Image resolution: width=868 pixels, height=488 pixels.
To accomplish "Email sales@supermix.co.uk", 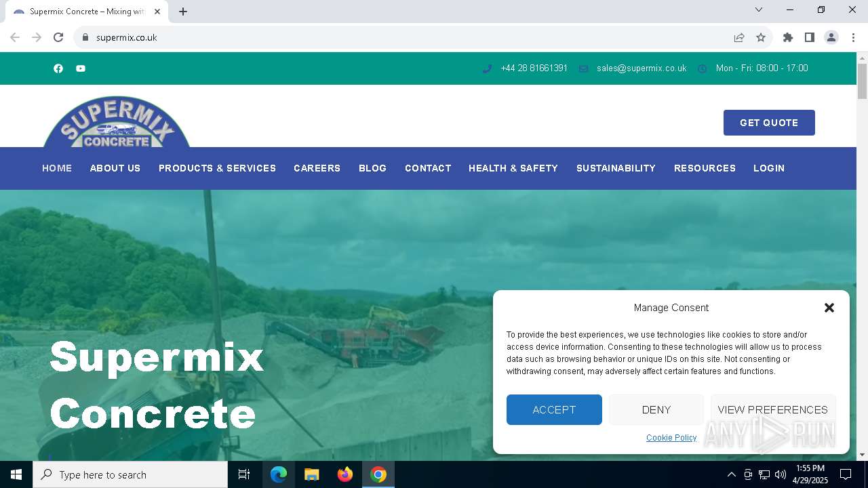I will (x=642, y=68).
